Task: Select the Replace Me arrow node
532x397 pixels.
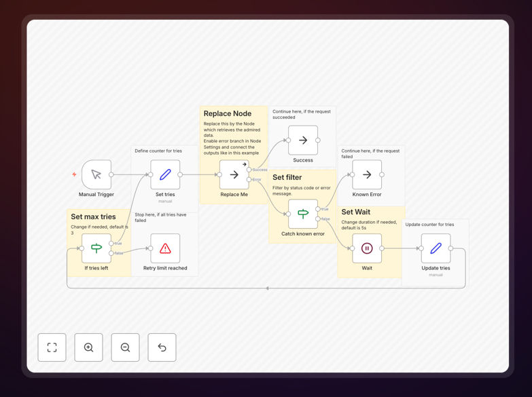Action: coord(234,174)
